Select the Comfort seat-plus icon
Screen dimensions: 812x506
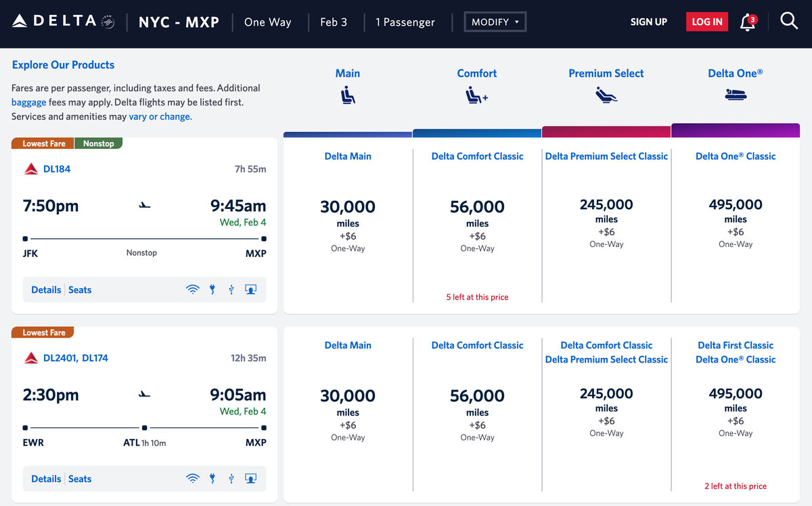(477, 95)
